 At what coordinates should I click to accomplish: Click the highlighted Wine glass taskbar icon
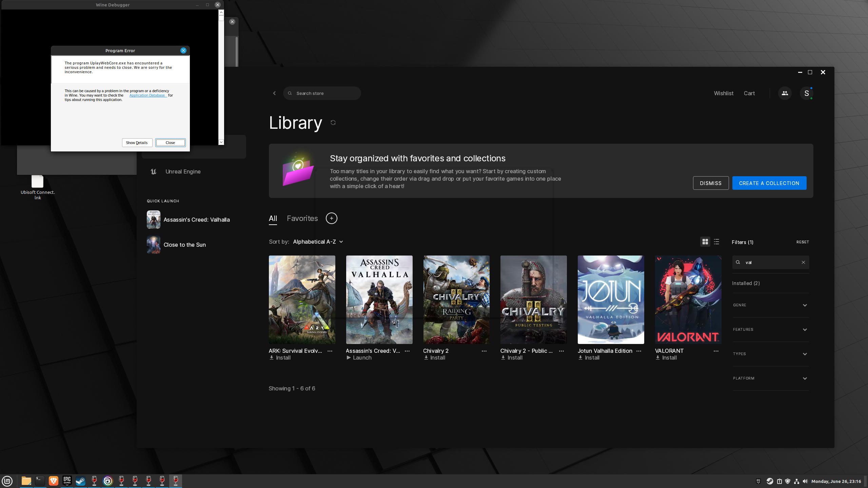point(175,481)
